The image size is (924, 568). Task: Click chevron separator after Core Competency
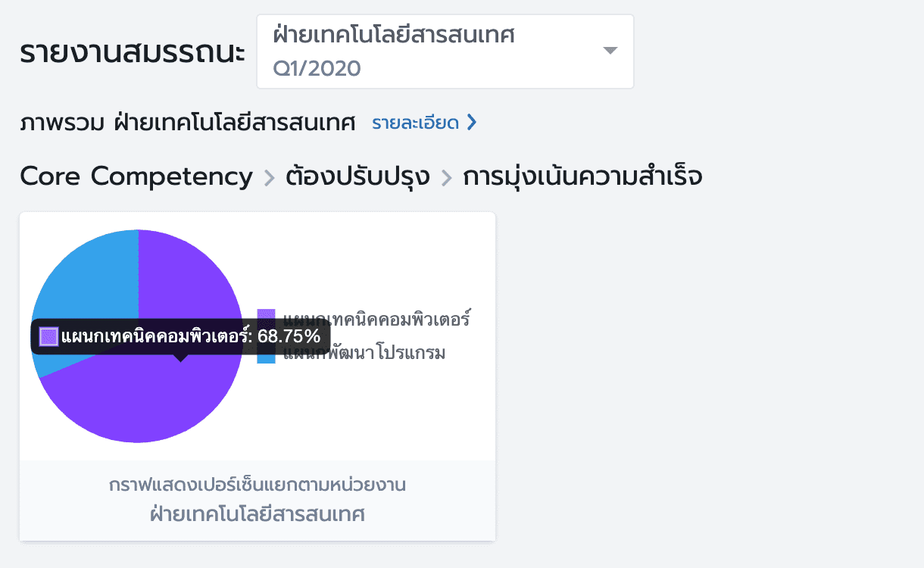pyautogui.click(x=269, y=178)
